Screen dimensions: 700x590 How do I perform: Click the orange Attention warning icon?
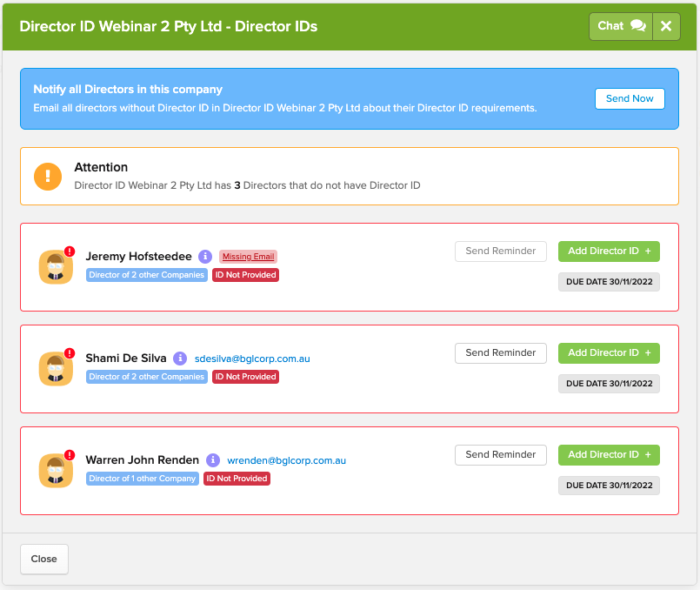pos(48,176)
